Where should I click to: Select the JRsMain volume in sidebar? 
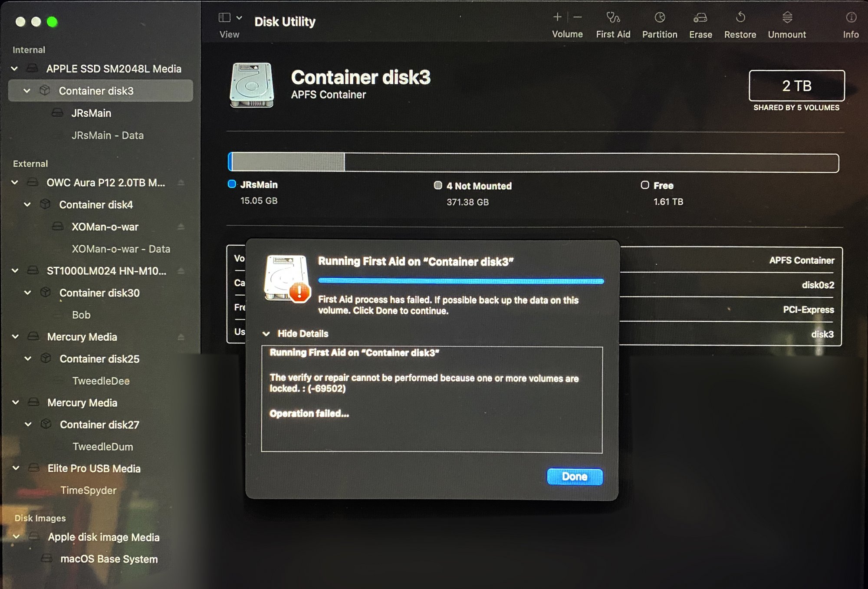[91, 113]
